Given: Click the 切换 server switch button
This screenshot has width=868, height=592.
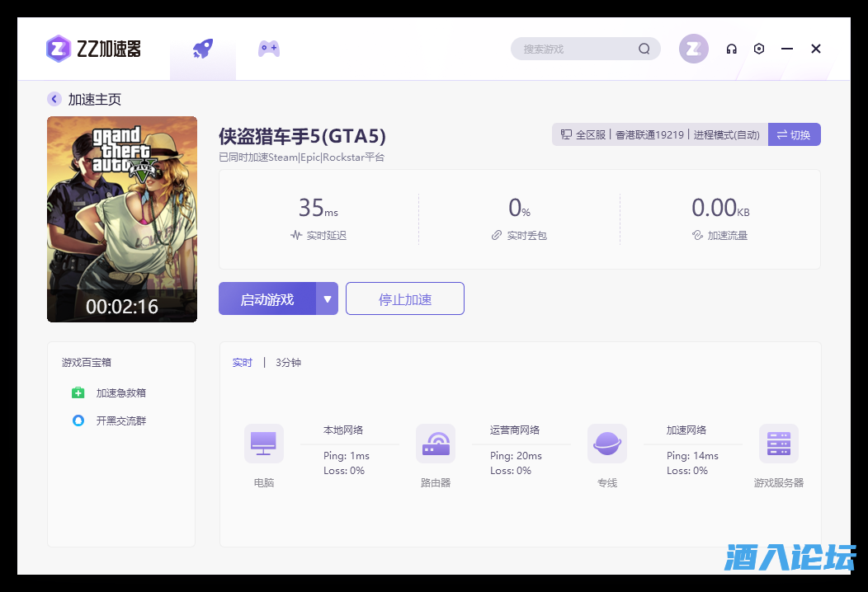Looking at the screenshot, I should click(x=794, y=134).
